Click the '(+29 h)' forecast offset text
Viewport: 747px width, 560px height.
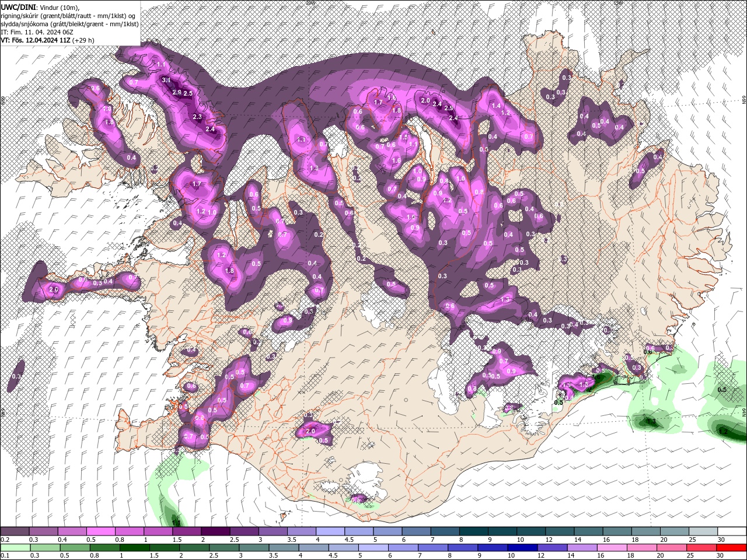[x=84, y=40]
